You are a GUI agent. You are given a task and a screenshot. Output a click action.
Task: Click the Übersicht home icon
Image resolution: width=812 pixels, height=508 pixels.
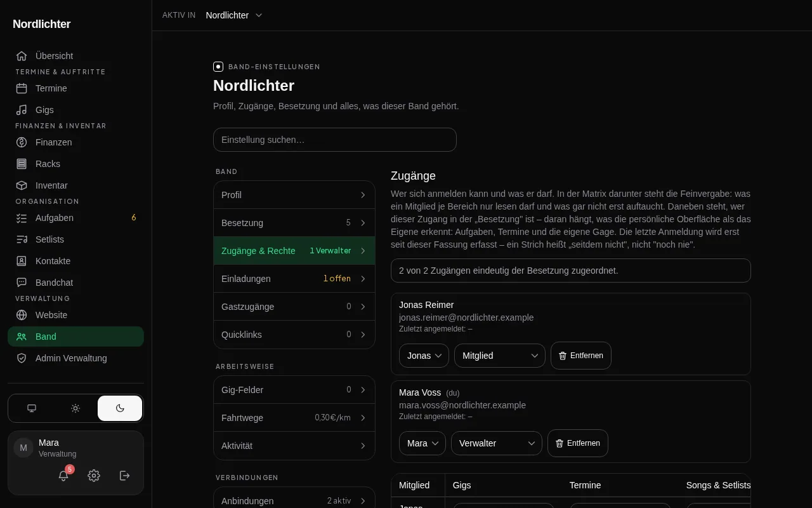tap(22, 56)
